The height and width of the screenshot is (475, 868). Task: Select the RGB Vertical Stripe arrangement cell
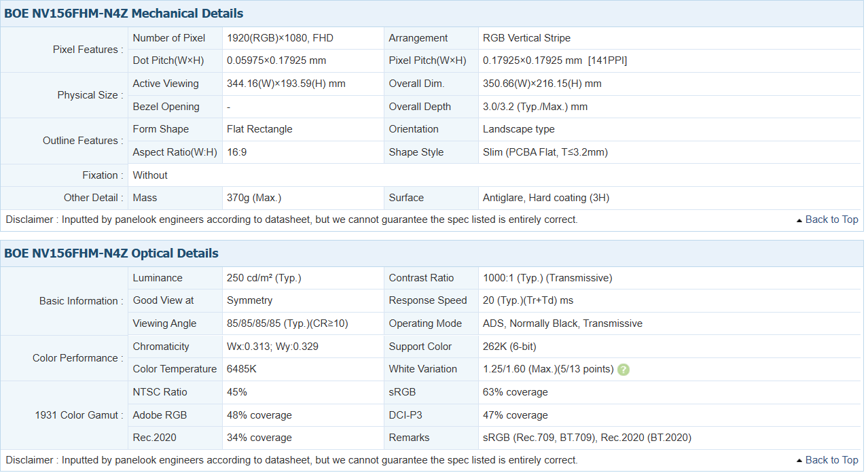(526, 38)
